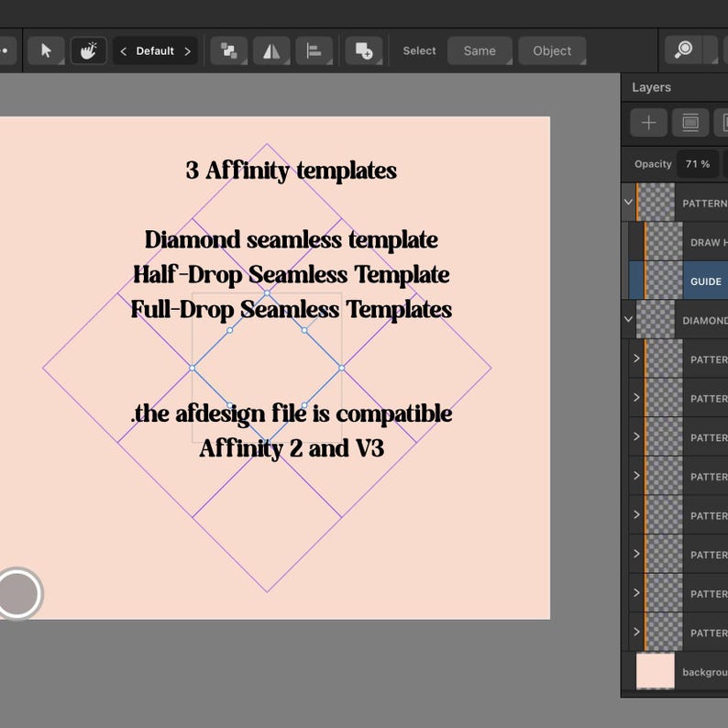Click the DIAMOND group thumbnail
728x728 pixels.
point(655,319)
